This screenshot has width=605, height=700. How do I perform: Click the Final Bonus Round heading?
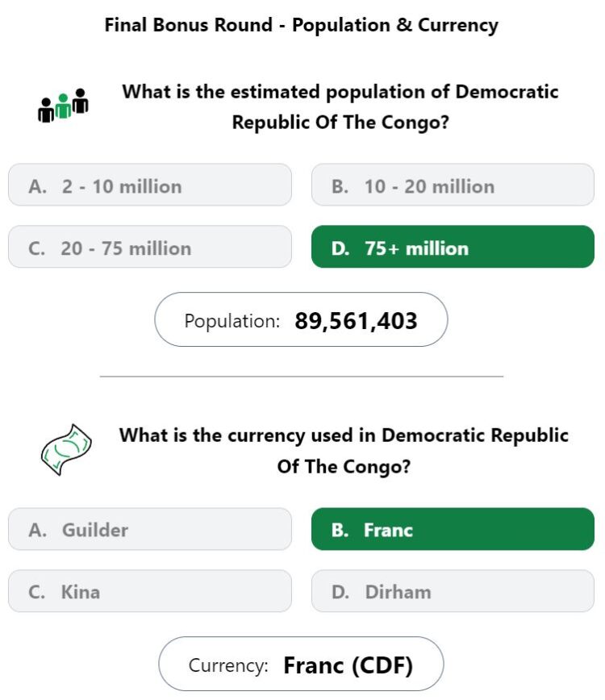click(x=302, y=25)
